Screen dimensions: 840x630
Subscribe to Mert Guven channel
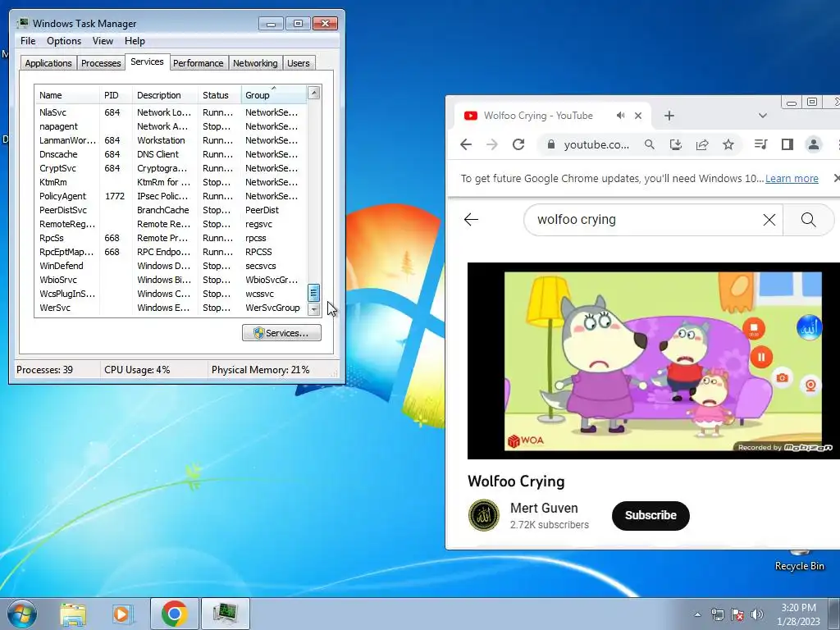pos(651,515)
